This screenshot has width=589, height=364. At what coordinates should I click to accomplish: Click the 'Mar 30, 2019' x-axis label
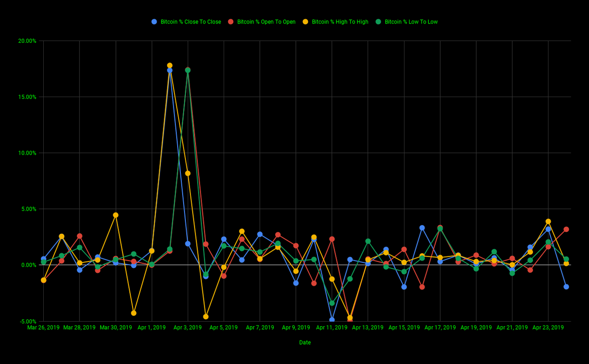(115, 328)
